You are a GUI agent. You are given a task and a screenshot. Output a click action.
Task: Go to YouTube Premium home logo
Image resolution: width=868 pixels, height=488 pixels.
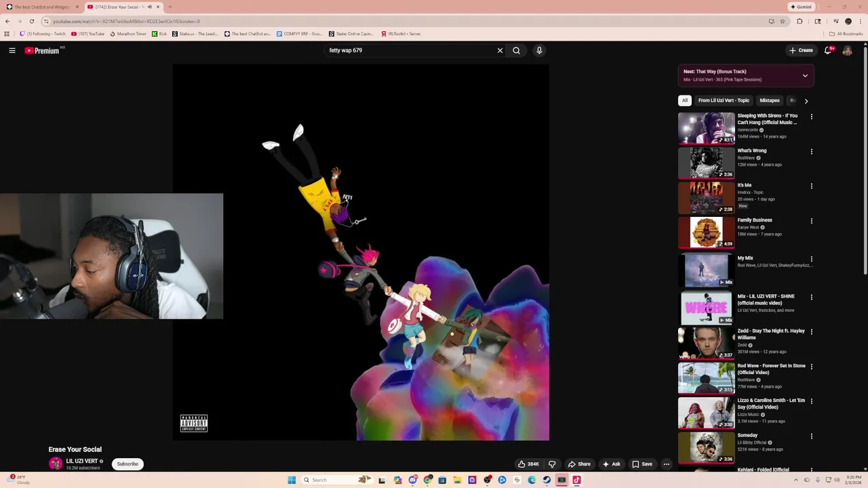point(42,50)
